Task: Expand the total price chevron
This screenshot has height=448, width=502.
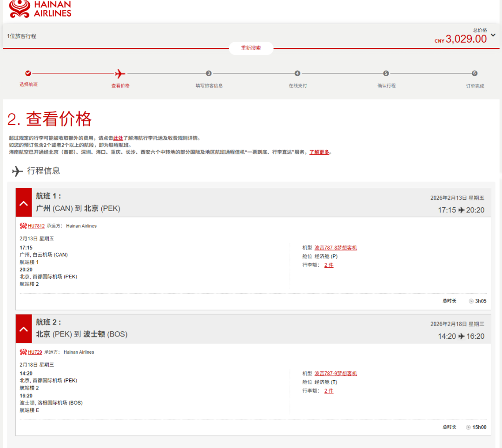Action: pos(493,35)
